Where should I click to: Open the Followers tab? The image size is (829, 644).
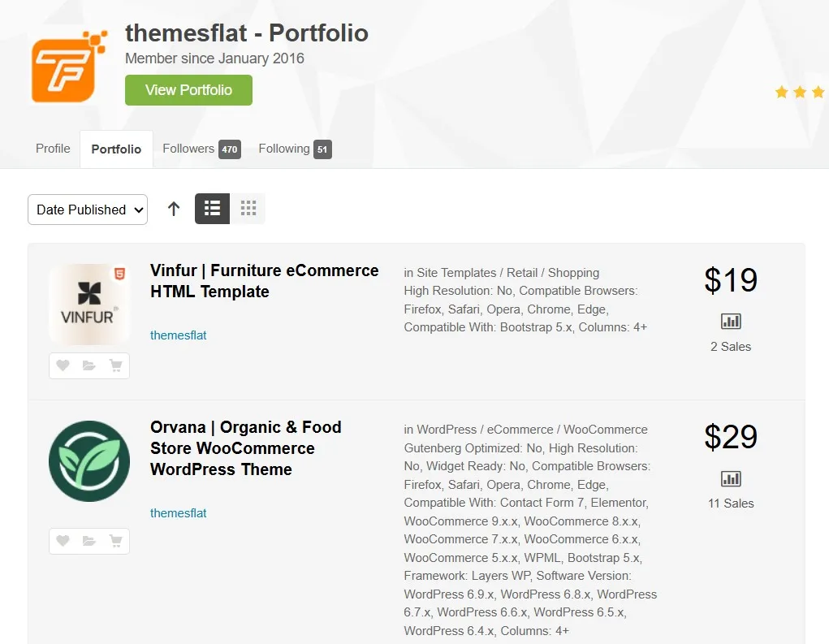coord(201,149)
